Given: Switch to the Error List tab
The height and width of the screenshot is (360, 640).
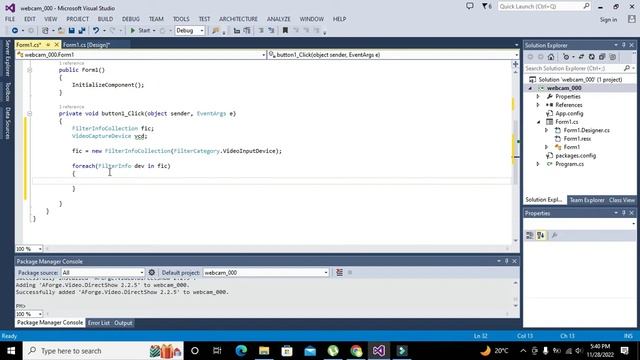Looking at the screenshot, I should pyautogui.click(x=98, y=323).
